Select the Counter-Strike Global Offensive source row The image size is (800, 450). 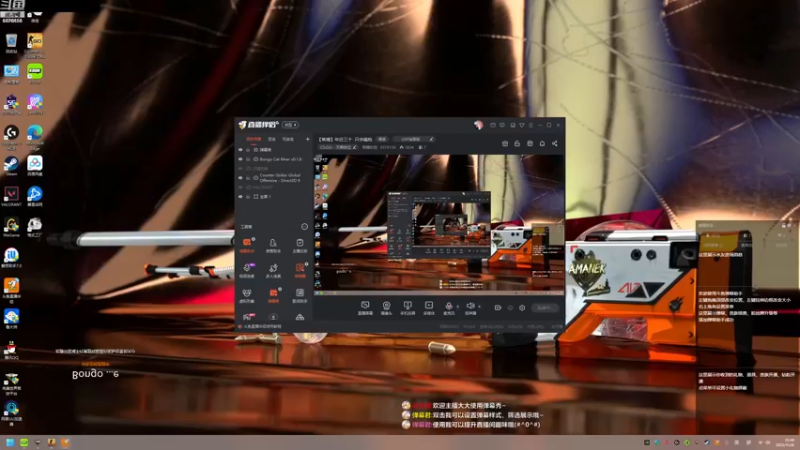coord(274,178)
